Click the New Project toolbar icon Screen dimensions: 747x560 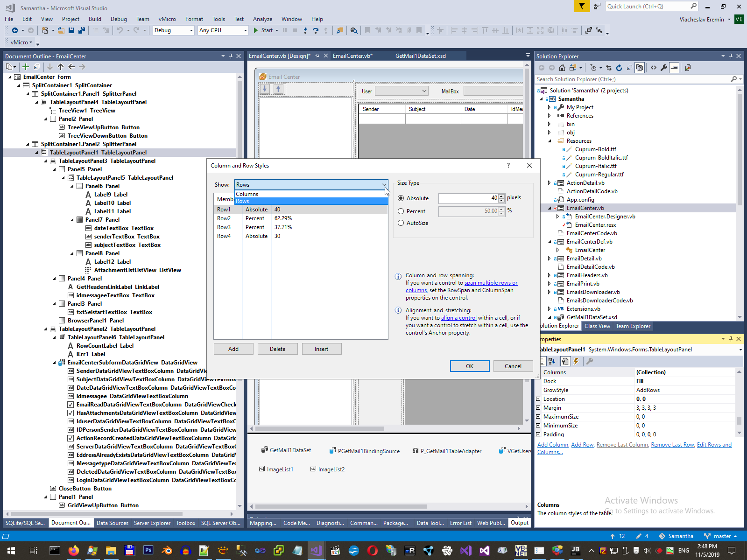(x=45, y=30)
